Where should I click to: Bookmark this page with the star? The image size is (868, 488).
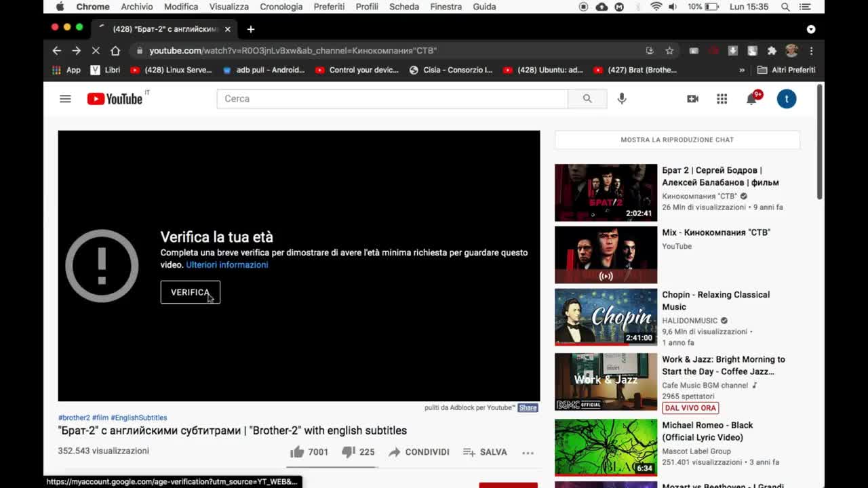tap(669, 51)
